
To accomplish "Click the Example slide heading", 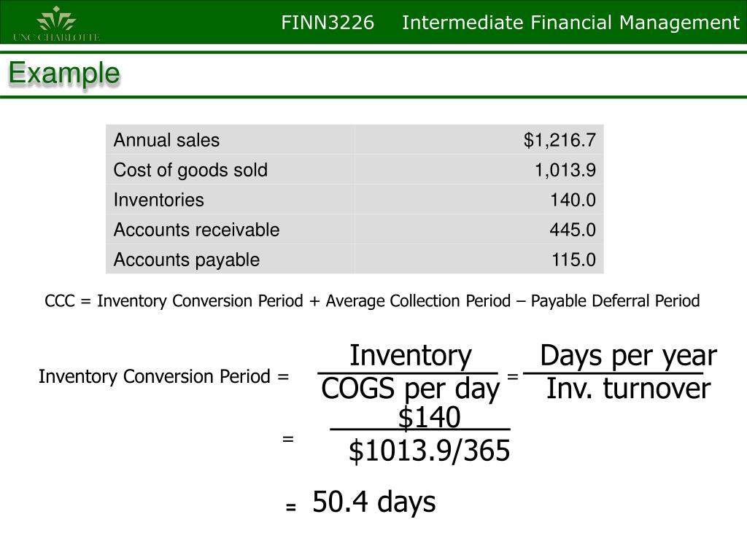I will [64, 74].
